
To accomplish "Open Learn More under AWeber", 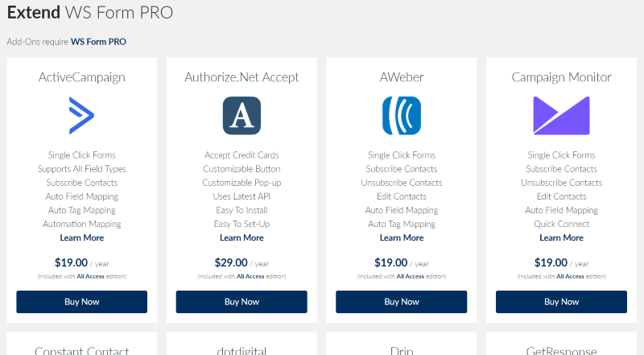I will (x=401, y=238).
